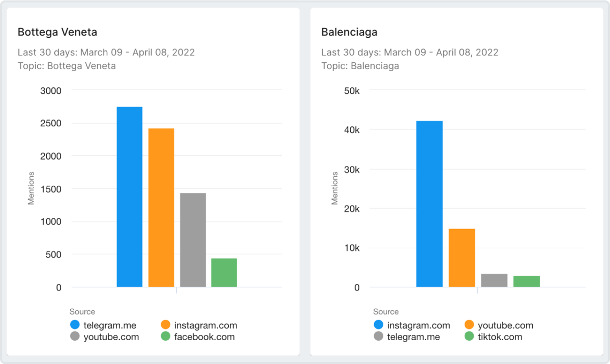Select the orange instagram.com bar in Bottega Veneta

[161, 208]
